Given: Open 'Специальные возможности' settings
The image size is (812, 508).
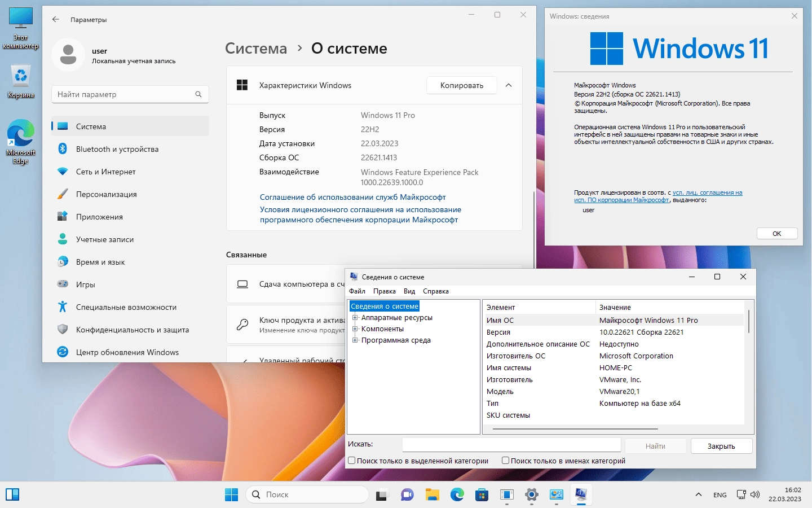Looking at the screenshot, I should click(130, 307).
